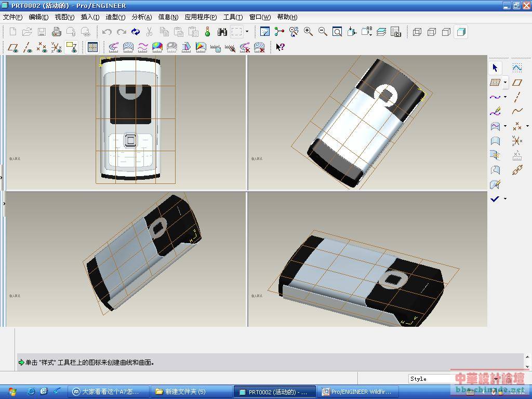Click the Zoom Out magnifier
Viewport: 532px width, 399px height.
tap(323, 32)
